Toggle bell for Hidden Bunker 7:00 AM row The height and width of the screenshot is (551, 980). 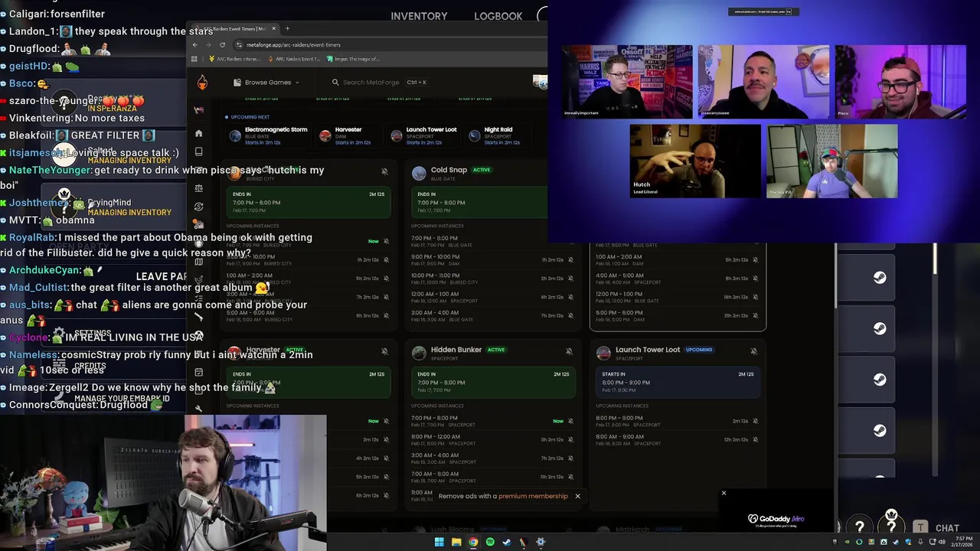tap(570, 477)
